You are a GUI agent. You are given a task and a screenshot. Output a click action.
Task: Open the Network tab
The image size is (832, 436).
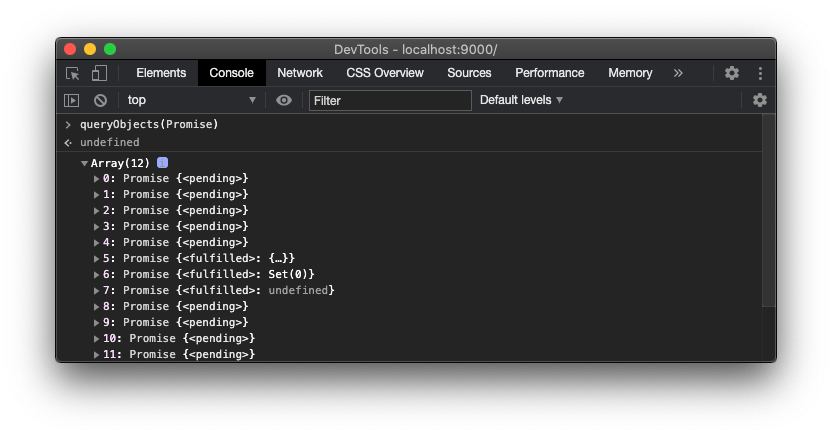(300, 73)
